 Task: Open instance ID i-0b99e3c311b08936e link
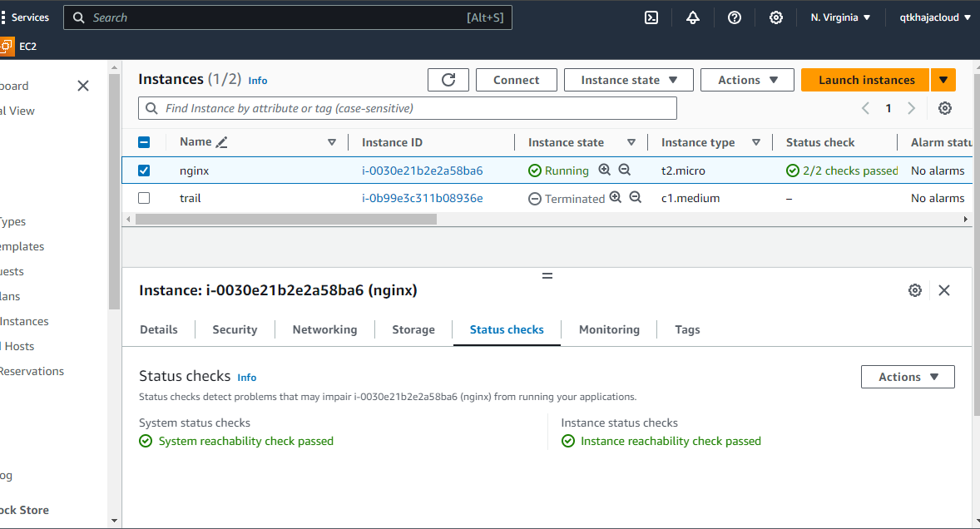423,198
